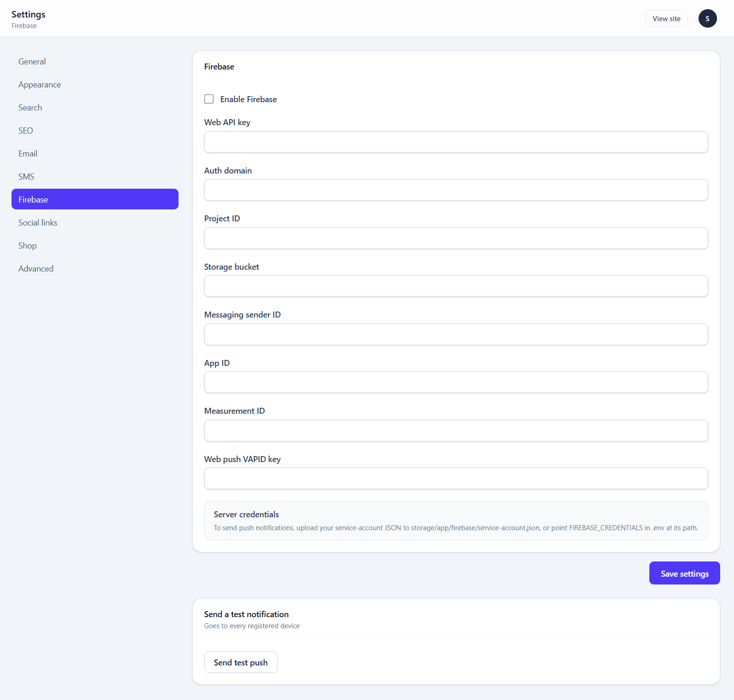Click 'Goes to every registered device' text

pyautogui.click(x=252, y=626)
